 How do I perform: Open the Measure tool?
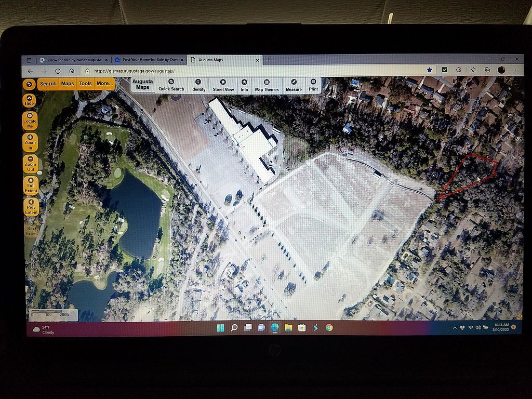coord(294,85)
